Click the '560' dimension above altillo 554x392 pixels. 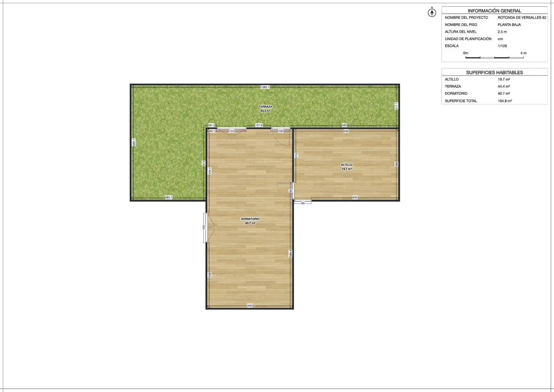pyautogui.click(x=344, y=125)
